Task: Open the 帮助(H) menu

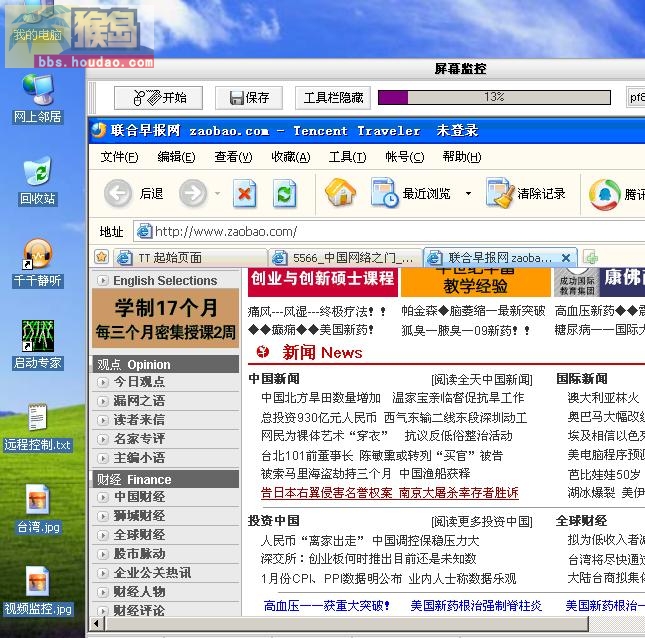Action: click(462, 157)
